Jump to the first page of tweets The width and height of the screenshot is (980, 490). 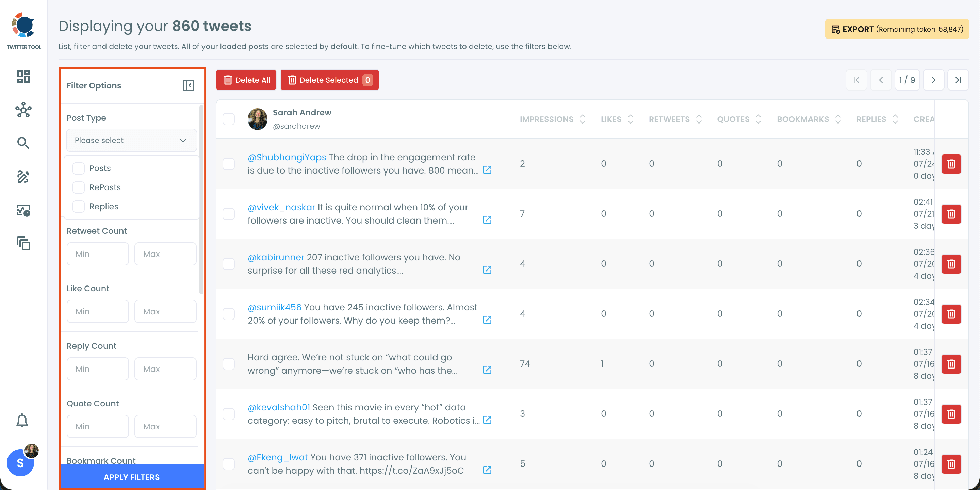[856, 80]
